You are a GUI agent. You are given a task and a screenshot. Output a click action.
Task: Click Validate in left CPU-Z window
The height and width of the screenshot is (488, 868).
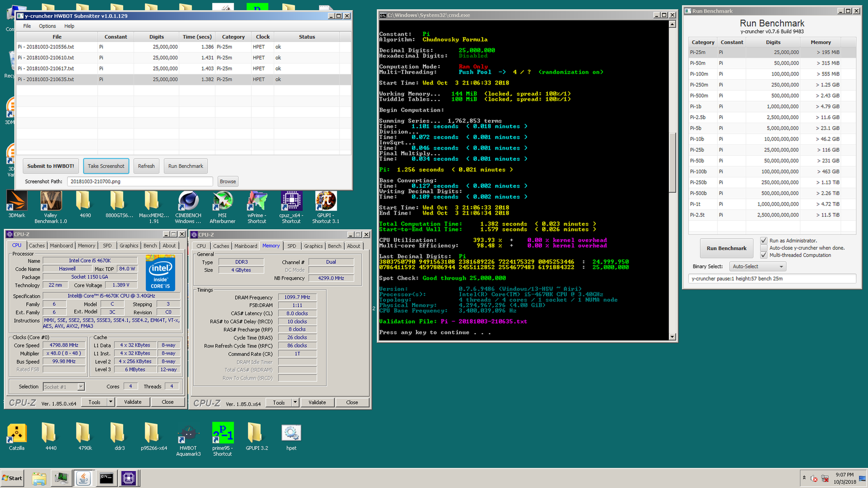point(132,402)
